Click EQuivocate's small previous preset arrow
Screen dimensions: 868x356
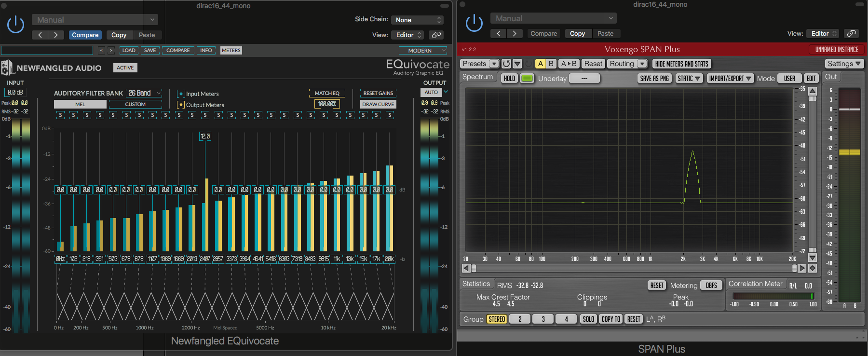101,50
